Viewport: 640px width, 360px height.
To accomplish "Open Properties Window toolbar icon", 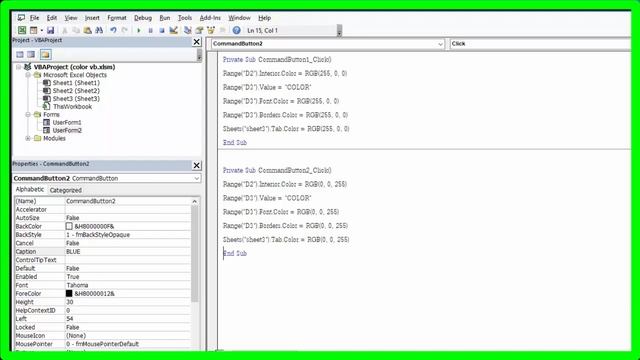I will click(199, 30).
